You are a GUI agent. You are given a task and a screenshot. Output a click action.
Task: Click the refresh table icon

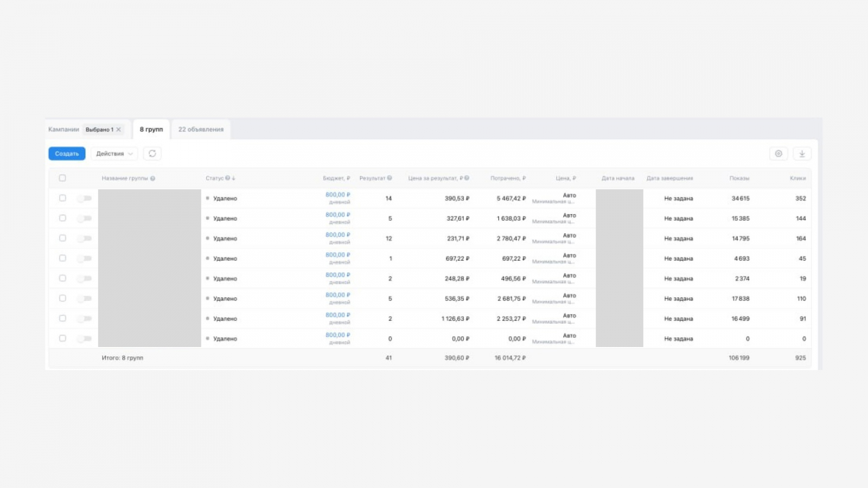[152, 153]
